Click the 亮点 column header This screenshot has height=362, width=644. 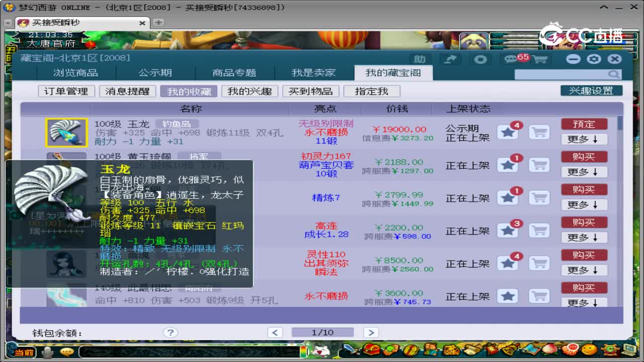pyautogui.click(x=326, y=109)
